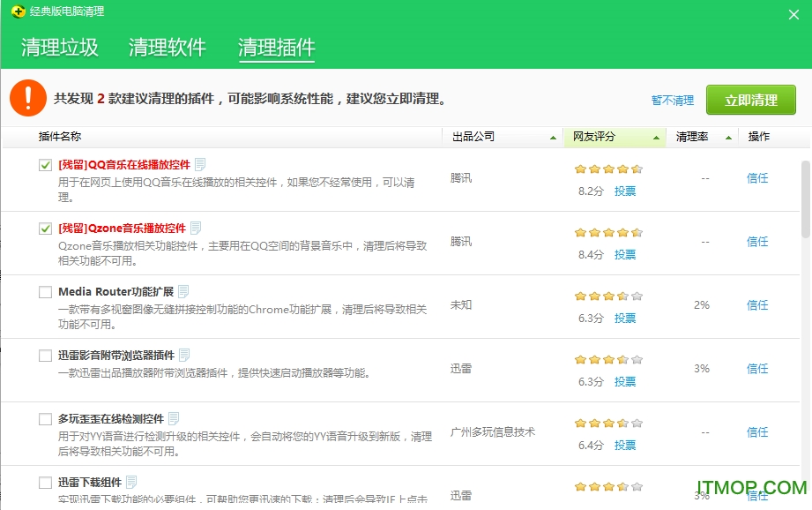This screenshot has height=510, width=812.
Task: Switch to the 清理垃圾 tab
Action: 60,48
